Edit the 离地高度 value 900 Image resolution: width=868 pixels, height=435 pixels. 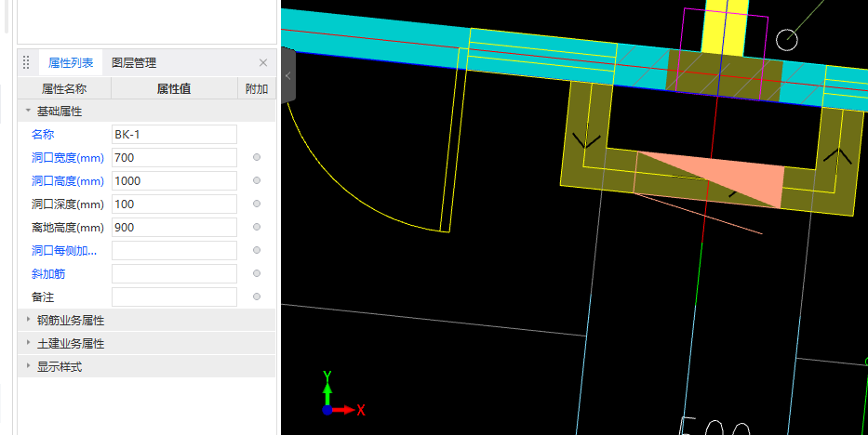tap(174, 227)
